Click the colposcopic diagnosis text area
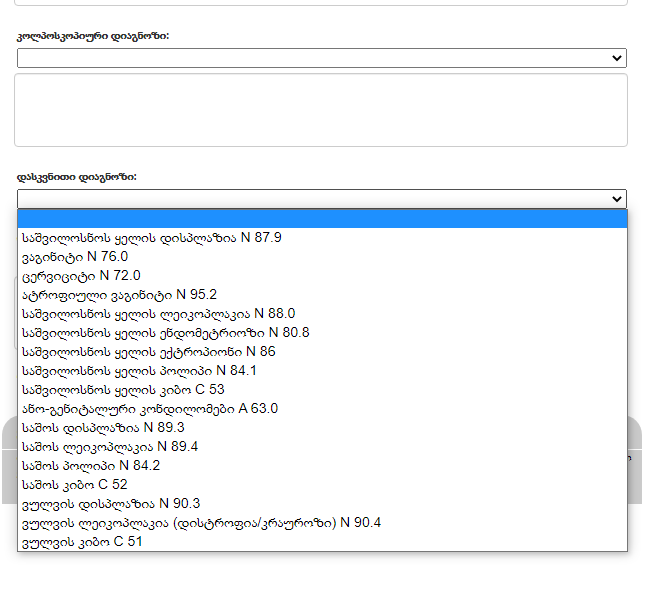 (321, 110)
